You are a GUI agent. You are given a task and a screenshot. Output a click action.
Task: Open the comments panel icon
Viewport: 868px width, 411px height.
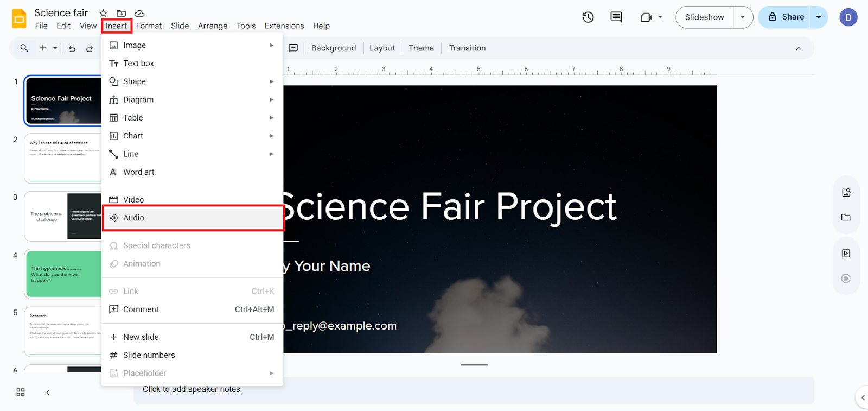click(x=616, y=17)
